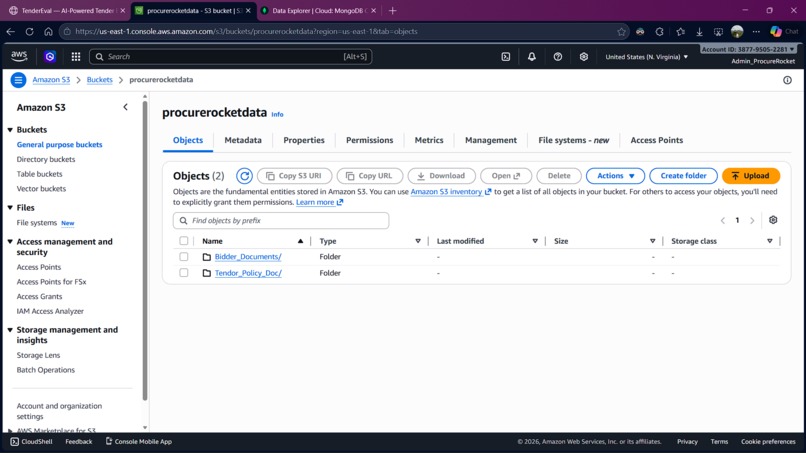This screenshot has height=453, width=806.
Task: Sort by the Size column arrow
Action: pyautogui.click(x=652, y=241)
